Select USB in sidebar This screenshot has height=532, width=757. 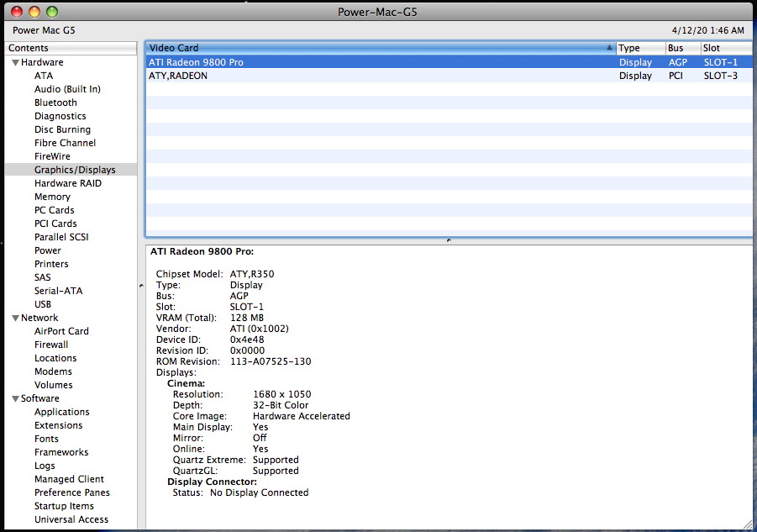43,304
